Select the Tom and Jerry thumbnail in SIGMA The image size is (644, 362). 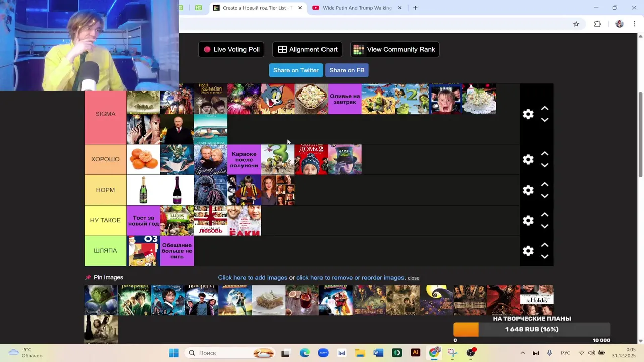tap(278, 99)
